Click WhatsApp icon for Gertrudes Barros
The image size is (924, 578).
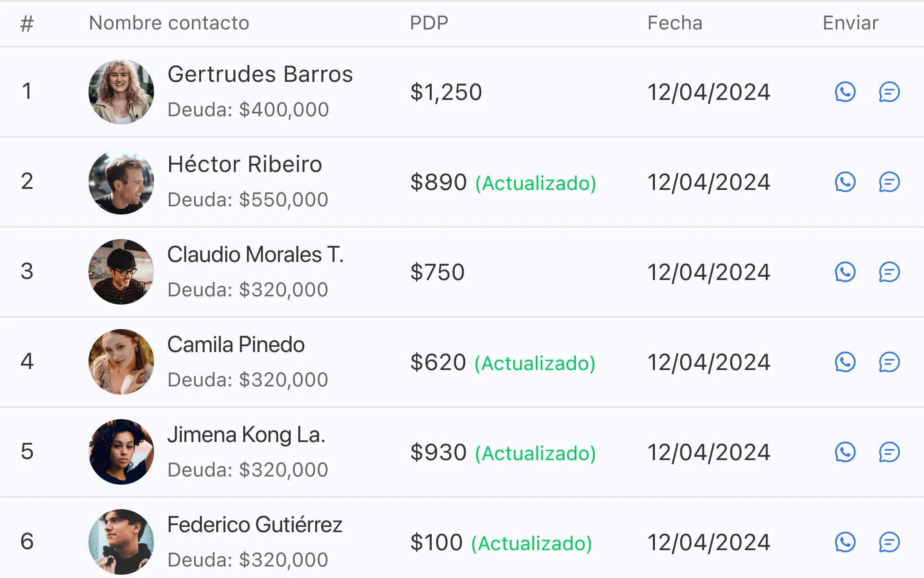coord(845,92)
